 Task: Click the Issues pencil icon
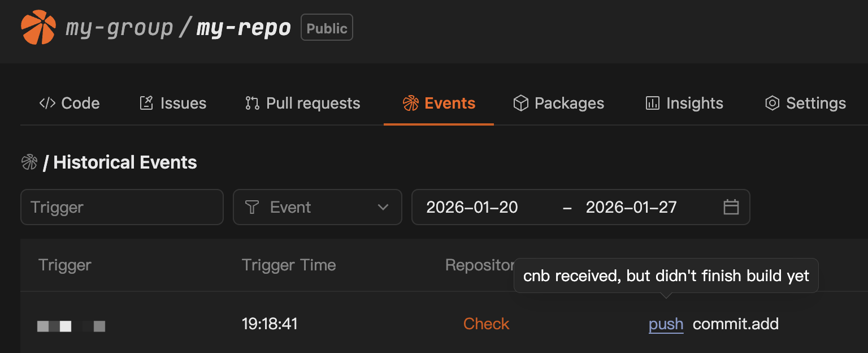pos(146,103)
